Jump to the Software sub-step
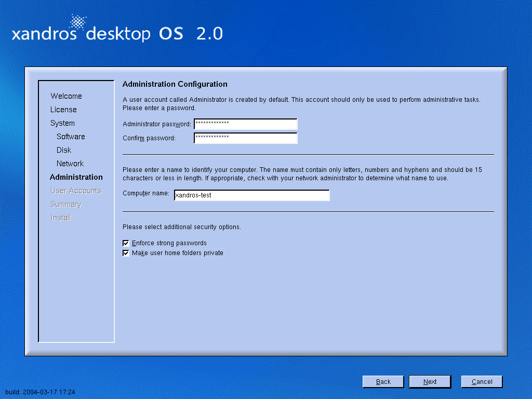 click(71, 137)
